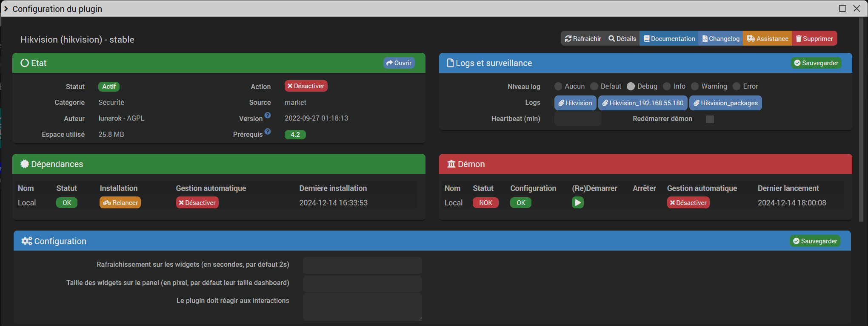Image resolution: width=868 pixels, height=326 pixels.
Task: Click the widget refresh seconds field
Action: click(363, 265)
